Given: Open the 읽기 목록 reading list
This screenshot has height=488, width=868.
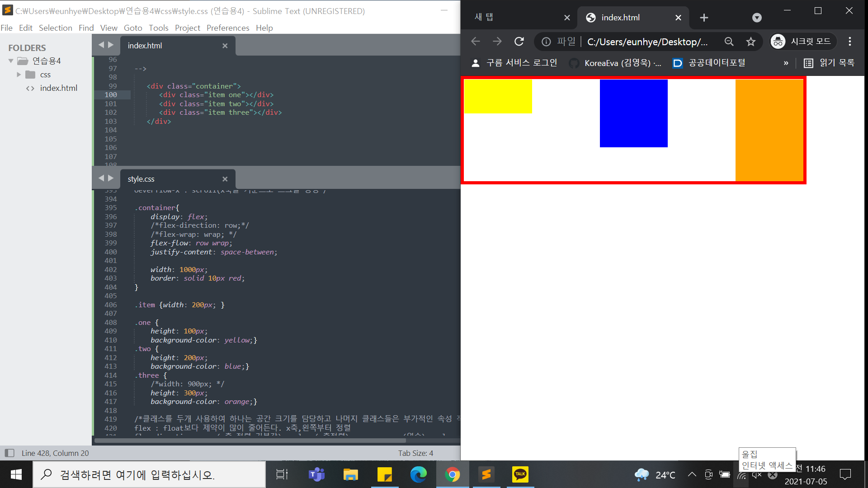Looking at the screenshot, I should pos(829,63).
